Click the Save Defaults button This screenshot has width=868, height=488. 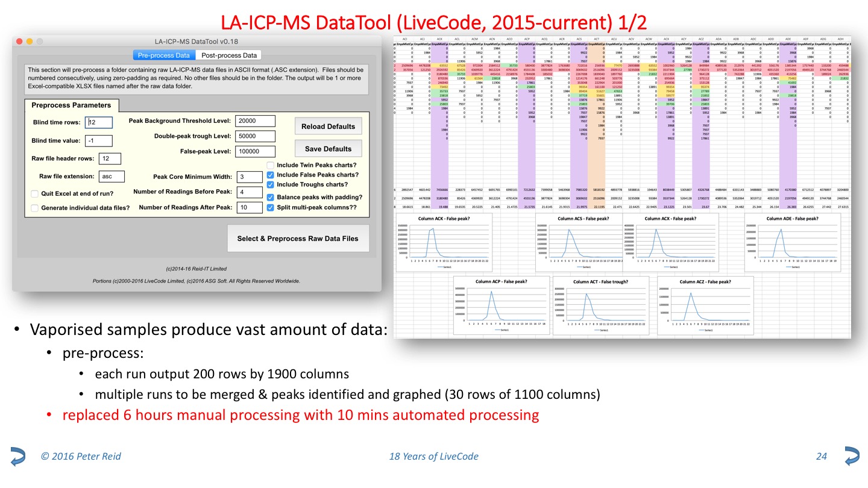tap(328, 149)
